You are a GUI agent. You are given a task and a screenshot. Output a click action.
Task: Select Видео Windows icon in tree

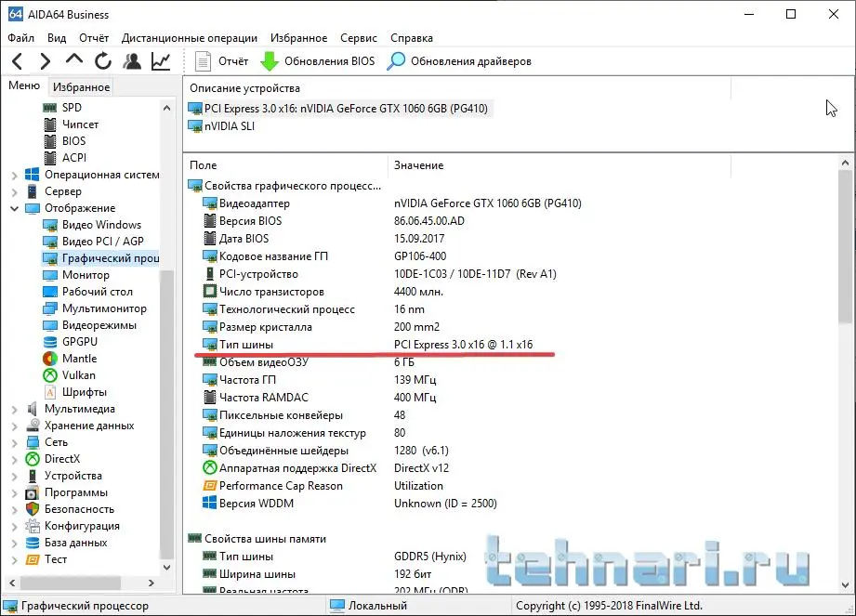point(49,225)
